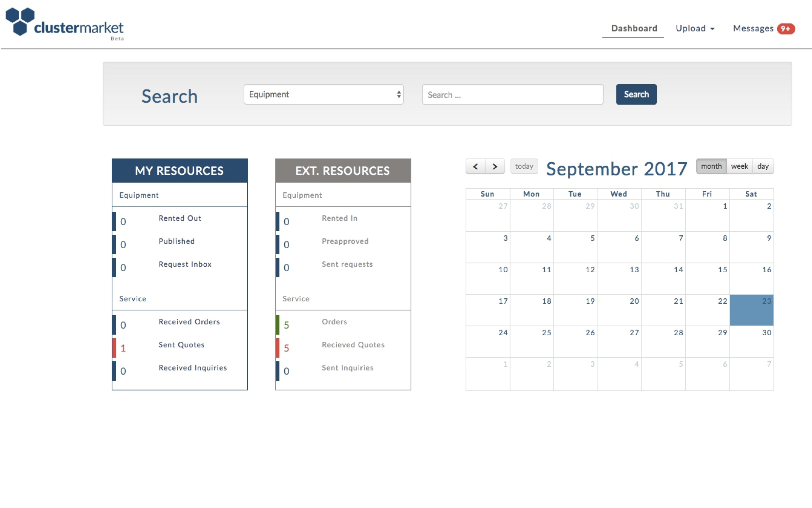The width and height of the screenshot is (812, 508).
Task: Open the Equipment search category dropdown
Action: 323,94
